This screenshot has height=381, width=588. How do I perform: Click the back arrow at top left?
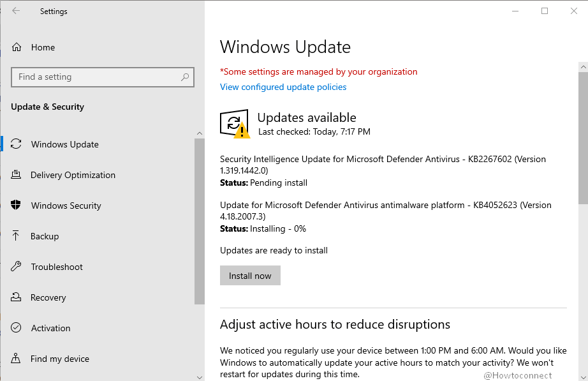(x=15, y=11)
